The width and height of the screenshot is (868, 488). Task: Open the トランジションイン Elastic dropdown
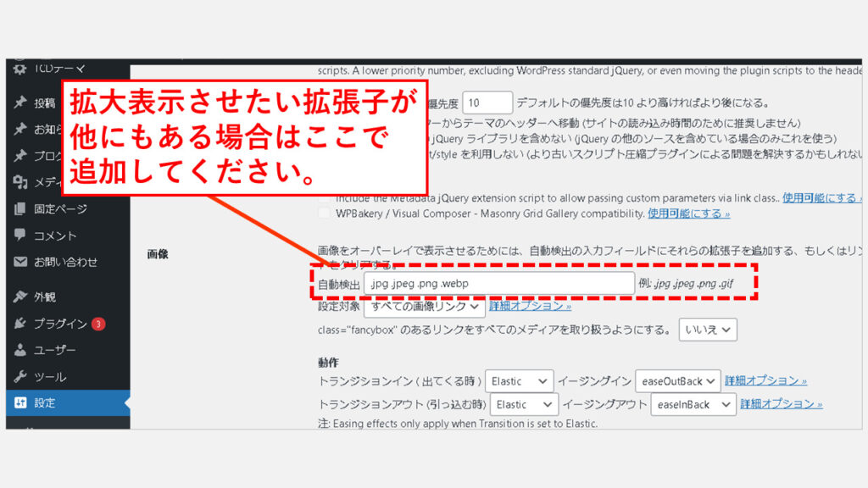520,381
